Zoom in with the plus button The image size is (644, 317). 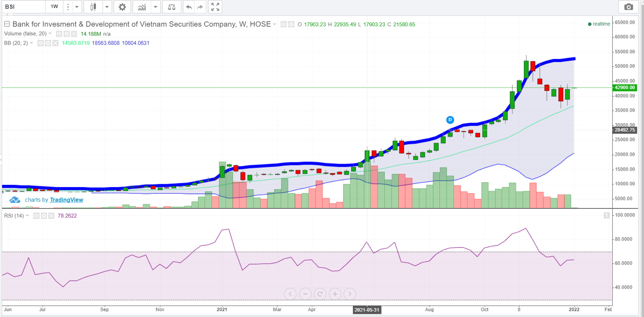(x=335, y=294)
